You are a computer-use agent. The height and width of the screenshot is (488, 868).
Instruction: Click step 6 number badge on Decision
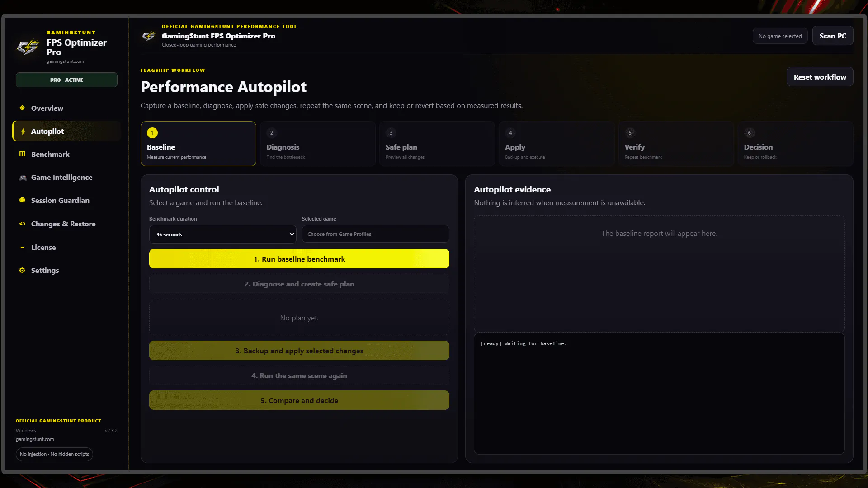click(749, 133)
